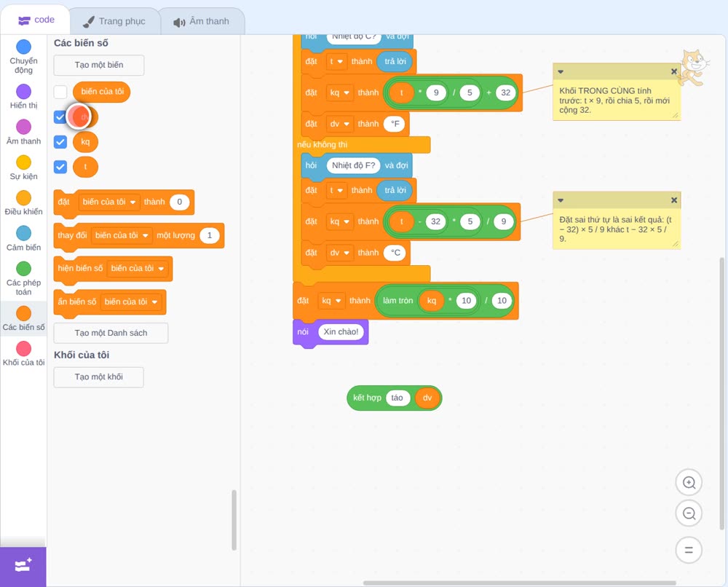The image size is (728, 587).
Task: Open variable dropdown in palette 'đặt' block
Action: (109, 202)
